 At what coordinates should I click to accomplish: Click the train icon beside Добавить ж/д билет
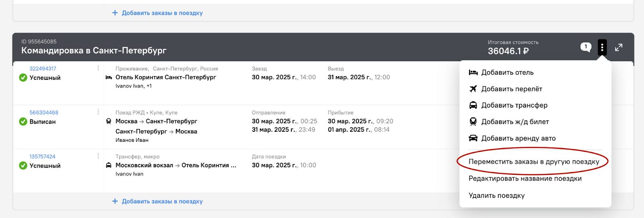point(473,121)
